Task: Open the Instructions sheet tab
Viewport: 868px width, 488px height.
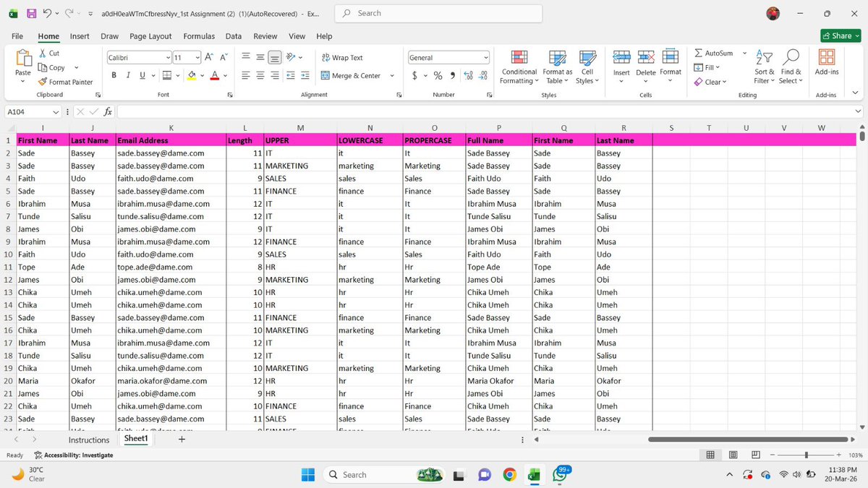Action: point(89,440)
